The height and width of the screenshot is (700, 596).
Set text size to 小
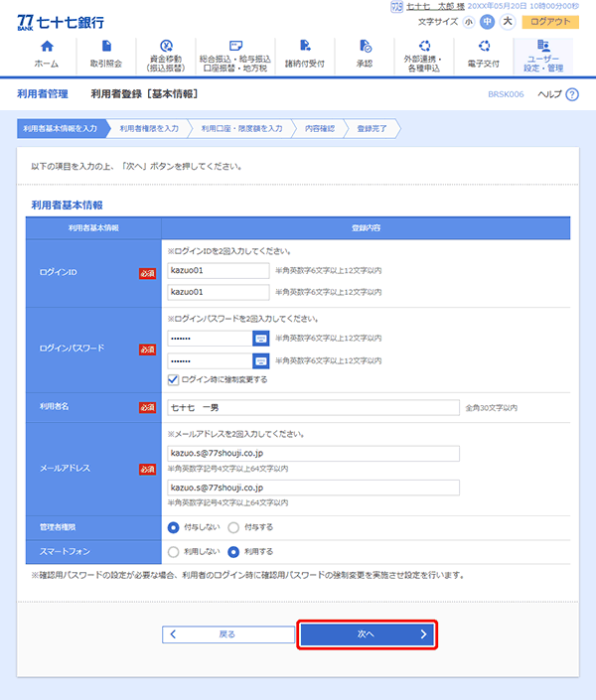(468, 22)
